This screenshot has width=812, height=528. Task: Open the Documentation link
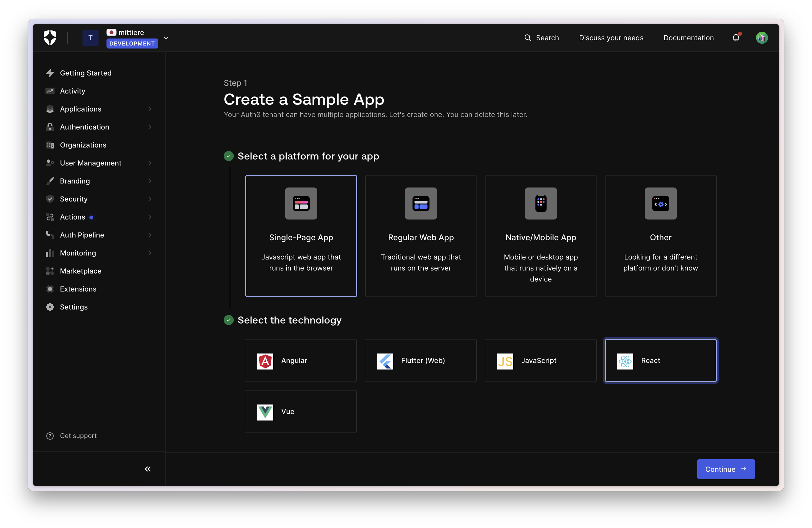pyautogui.click(x=688, y=38)
